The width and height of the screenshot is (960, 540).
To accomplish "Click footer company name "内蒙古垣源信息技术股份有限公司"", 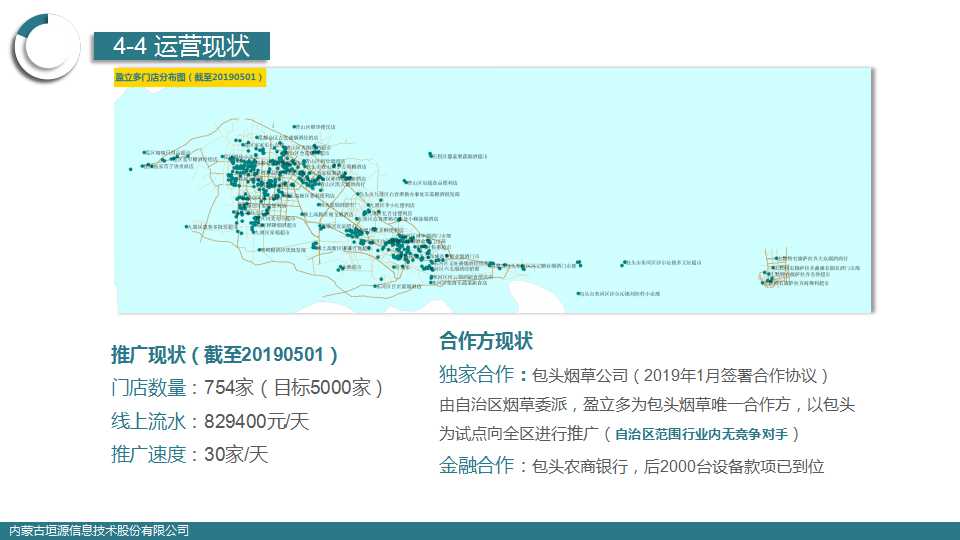I will pos(98,531).
